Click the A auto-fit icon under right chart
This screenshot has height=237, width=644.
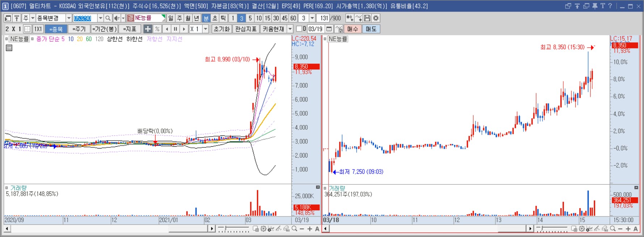point(635,229)
